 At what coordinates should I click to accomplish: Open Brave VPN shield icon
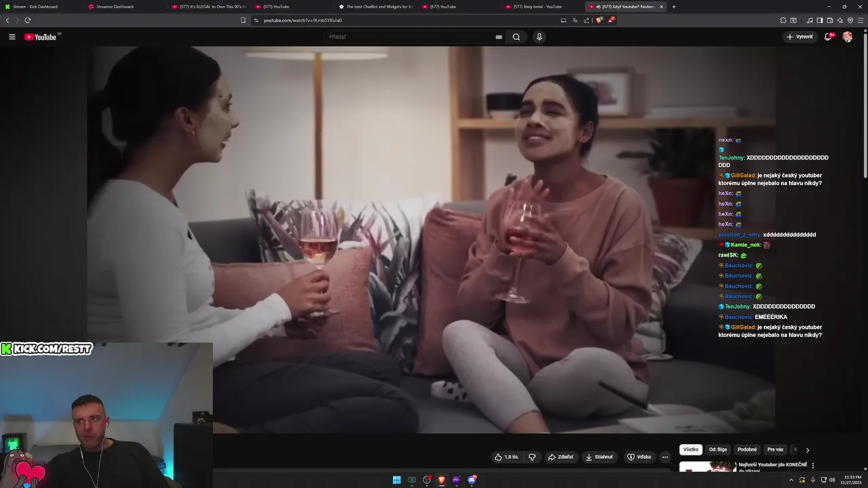click(850, 20)
